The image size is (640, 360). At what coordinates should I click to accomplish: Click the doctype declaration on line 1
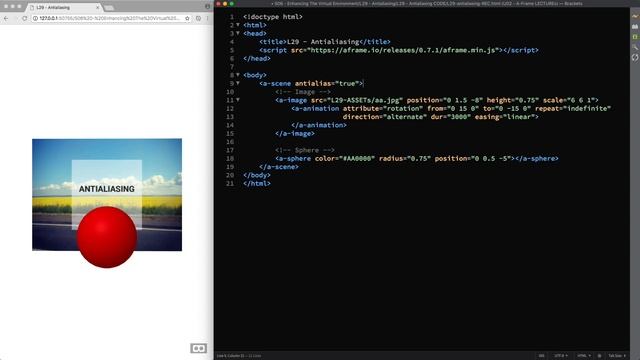273,17
